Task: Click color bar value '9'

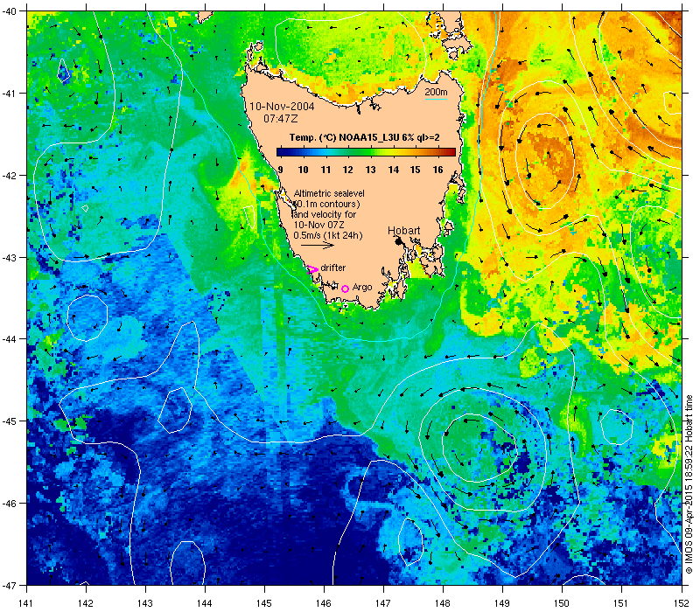Action: click(x=280, y=170)
